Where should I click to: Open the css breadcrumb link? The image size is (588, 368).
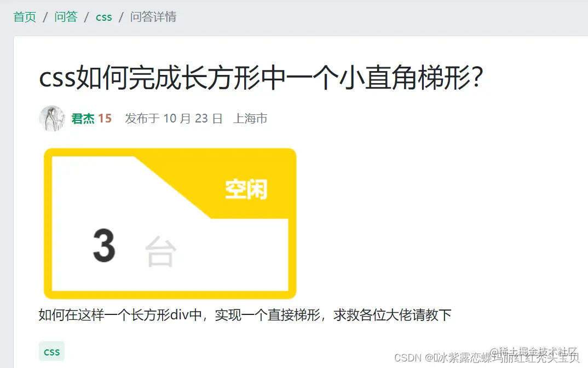(x=104, y=17)
